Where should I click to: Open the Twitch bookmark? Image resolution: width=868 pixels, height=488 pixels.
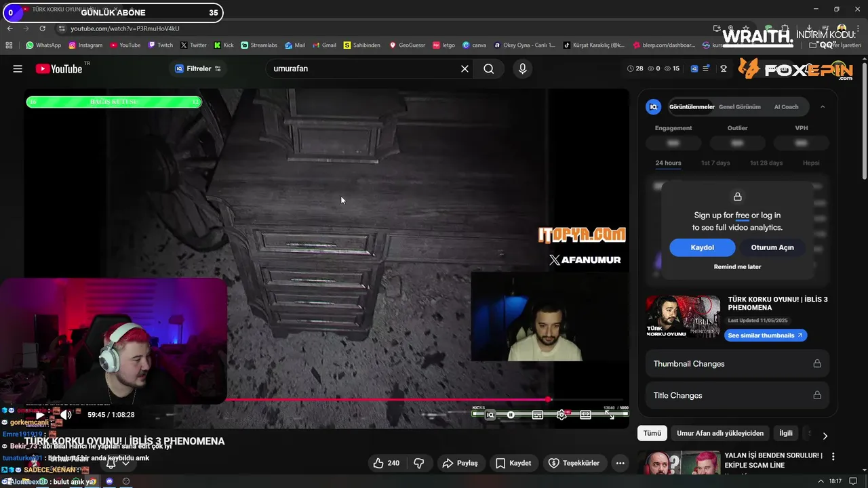tap(160, 45)
